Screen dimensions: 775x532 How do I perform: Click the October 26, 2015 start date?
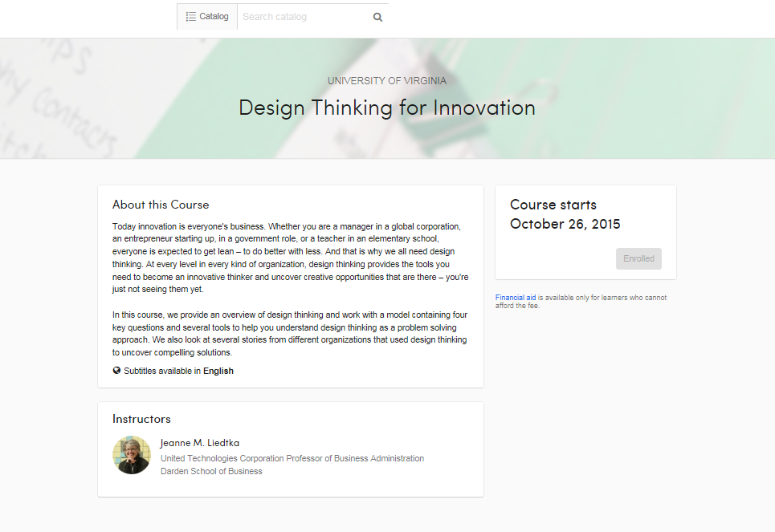[x=565, y=224]
